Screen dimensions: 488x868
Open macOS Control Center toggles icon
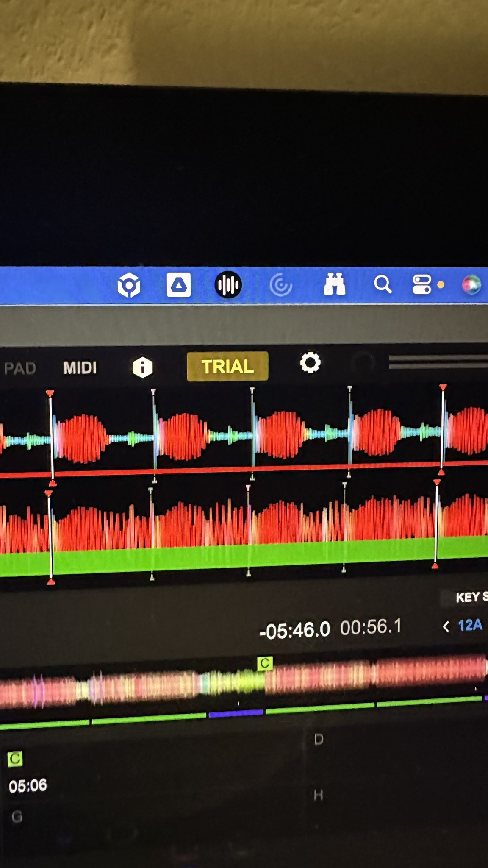click(421, 284)
